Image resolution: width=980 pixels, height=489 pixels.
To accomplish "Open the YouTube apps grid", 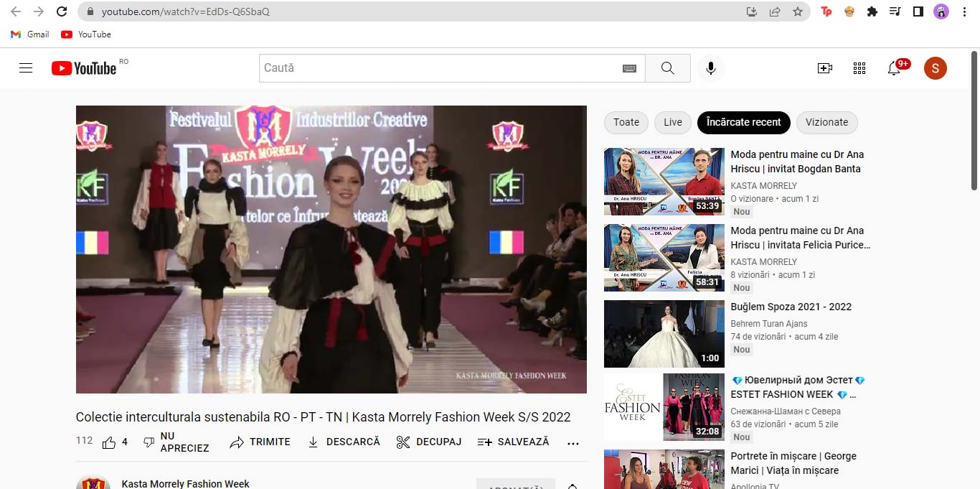I will pos(859,68).
